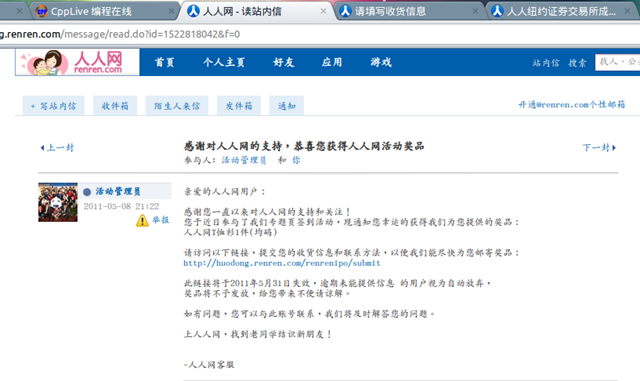Click the 写站内信 compose button
The height and width of the screenshot is (381, 640).
point(53,106)
